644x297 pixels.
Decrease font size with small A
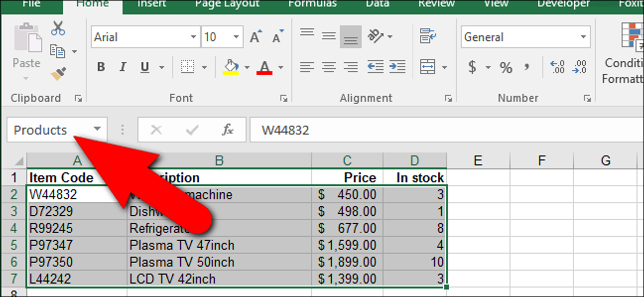277,38
